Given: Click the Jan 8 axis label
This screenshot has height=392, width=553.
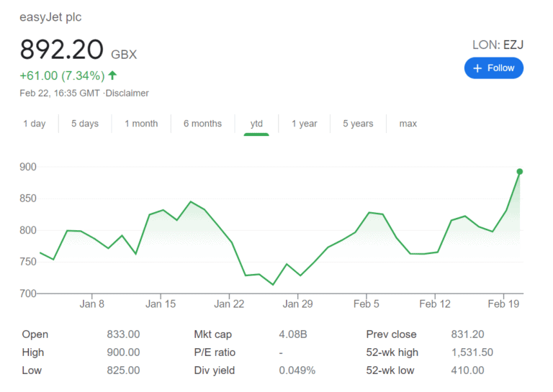Looking at the screenshot, I should coord(91,304).
